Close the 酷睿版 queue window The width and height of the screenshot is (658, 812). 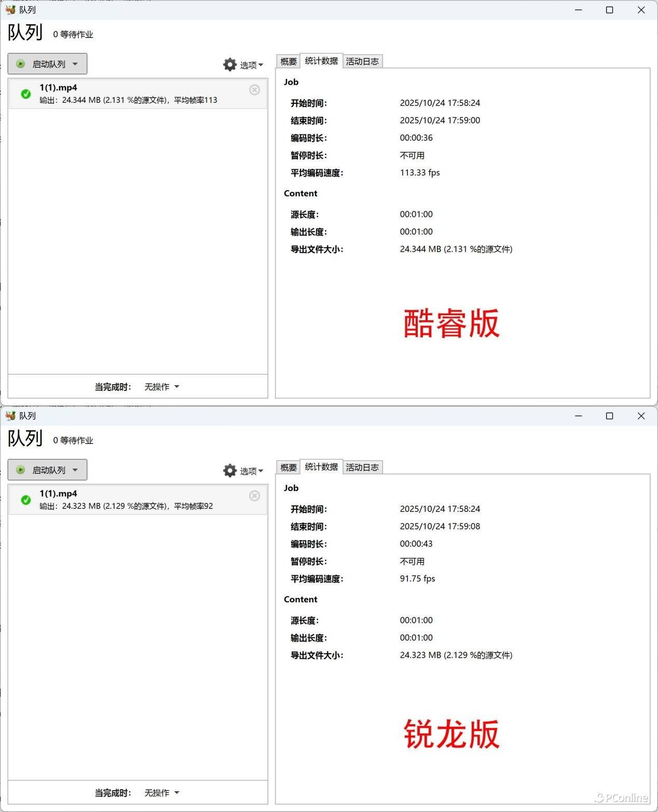click(641, 10)
